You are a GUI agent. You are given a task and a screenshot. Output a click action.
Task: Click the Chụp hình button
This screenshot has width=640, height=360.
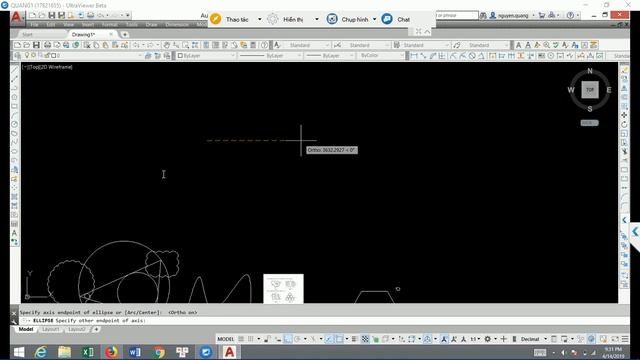tap(348, 19)
